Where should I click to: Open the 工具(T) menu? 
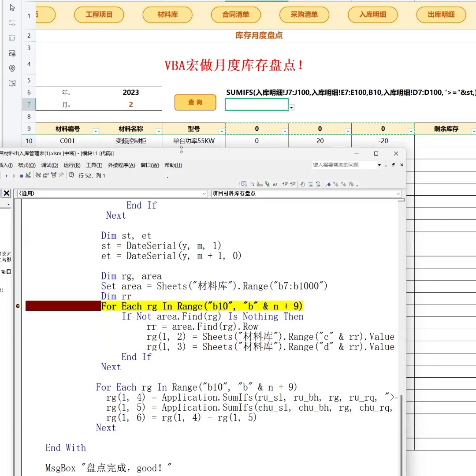click(94, 165)
